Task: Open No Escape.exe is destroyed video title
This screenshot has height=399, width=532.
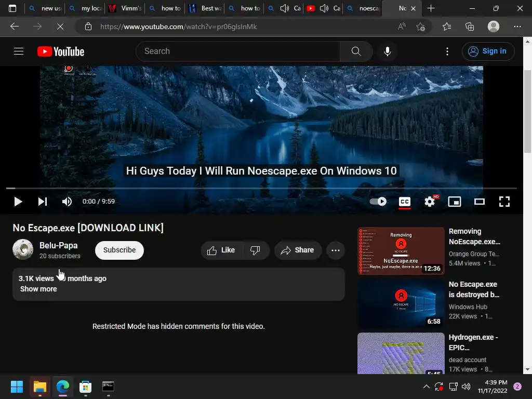Action: point(474,289)
